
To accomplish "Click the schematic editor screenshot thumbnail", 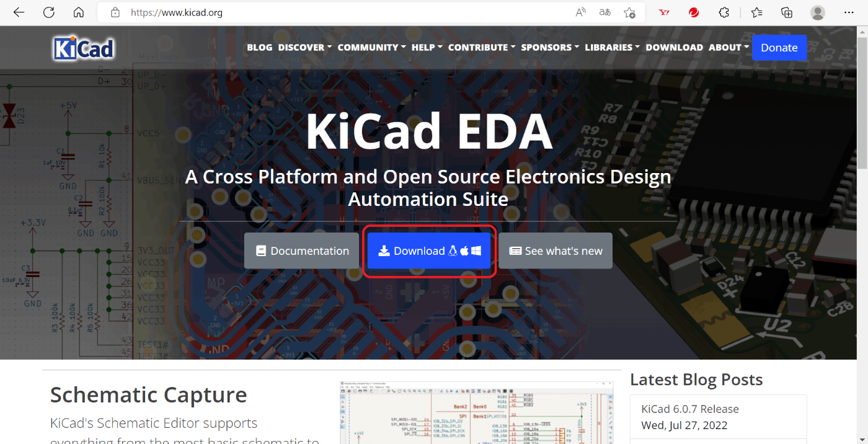I will [477, 412].
